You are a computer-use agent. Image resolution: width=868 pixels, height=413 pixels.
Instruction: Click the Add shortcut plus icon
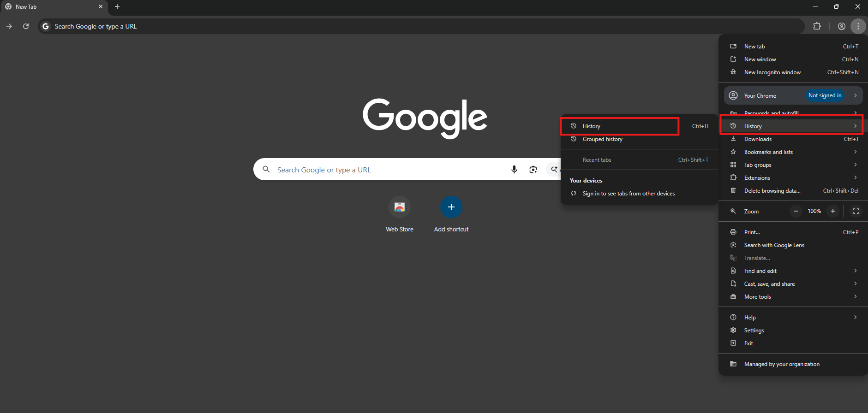(x=451, y=207)
